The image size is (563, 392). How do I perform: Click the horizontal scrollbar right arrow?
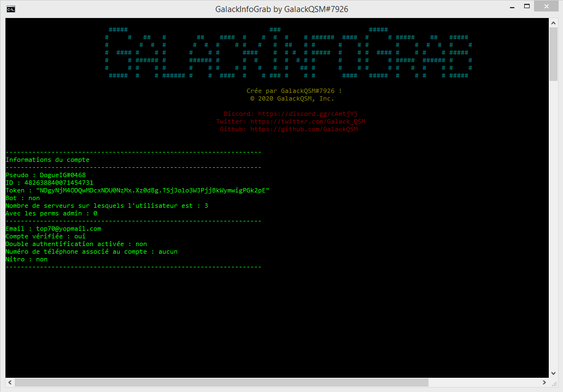544,382
